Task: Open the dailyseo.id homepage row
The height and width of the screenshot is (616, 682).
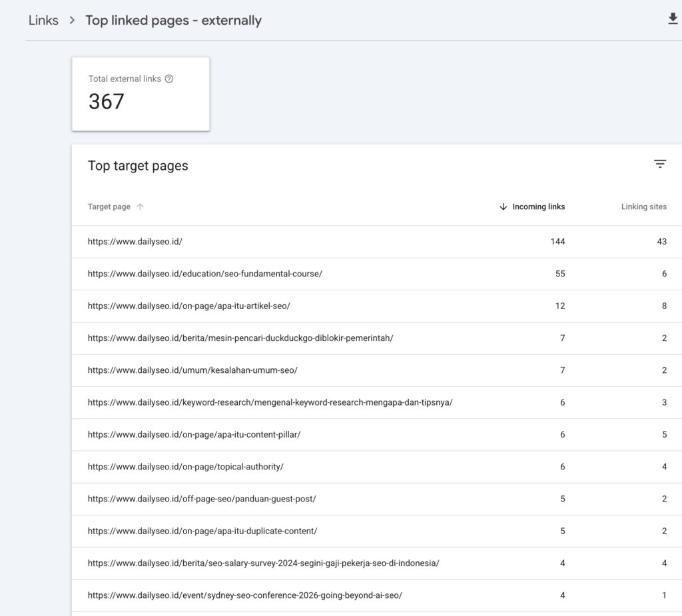Action: tap(377, 242)
